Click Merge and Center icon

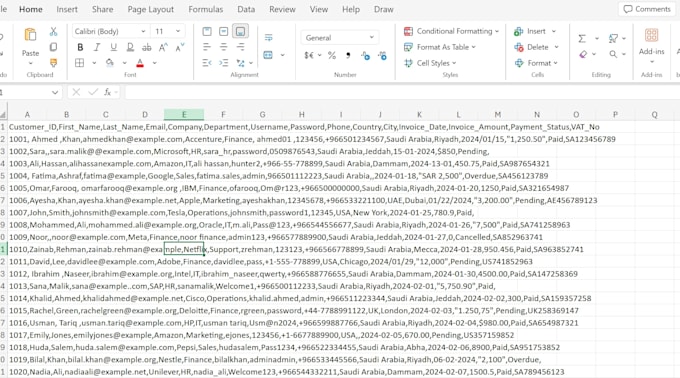click(268, 55)
